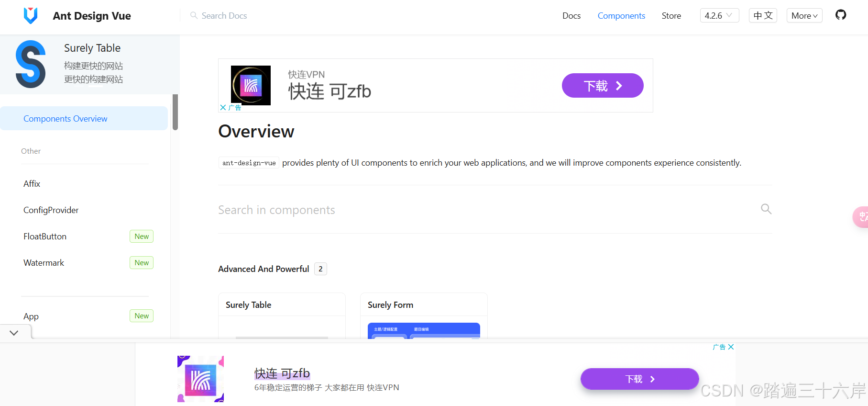Viewport: 868px width, 406px height.
Task: Click the component search magnifier icon
Action: pyautogui.click(x=766, y=209)
